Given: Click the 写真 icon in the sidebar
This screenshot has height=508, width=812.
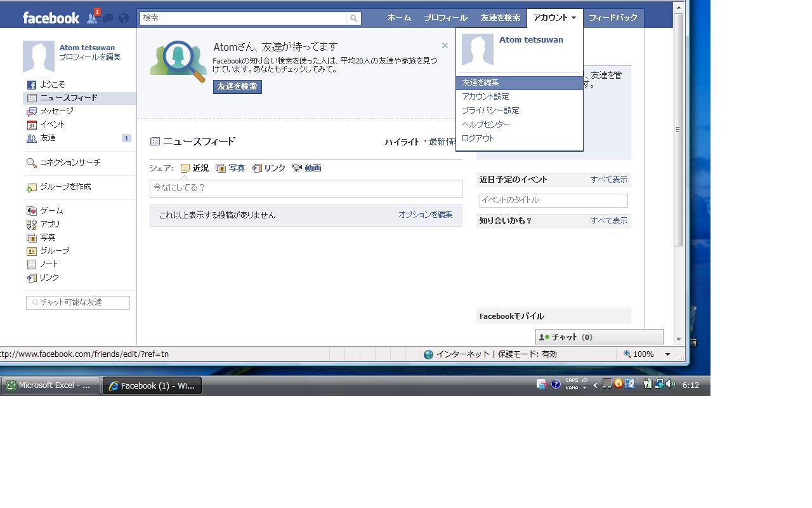Looking at the screenshot, I should coord(31,237).
